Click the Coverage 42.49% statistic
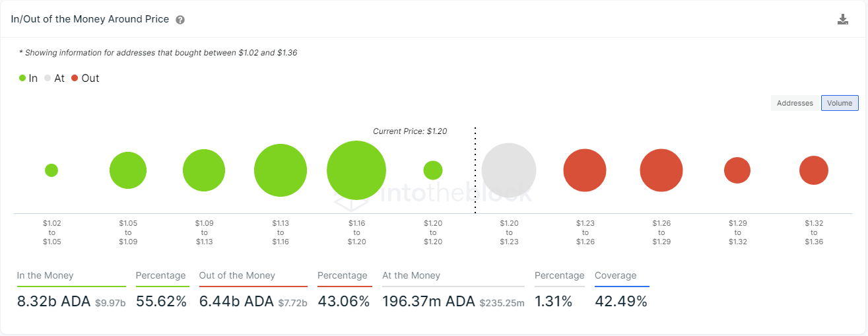Viewport: 868px width, 336px height. click(620, 302)
